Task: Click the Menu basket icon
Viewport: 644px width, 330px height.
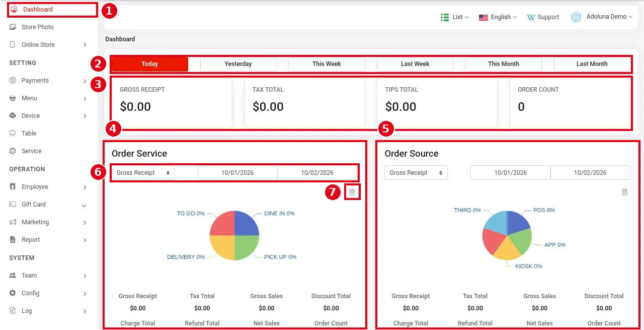Action: point(13,98)
